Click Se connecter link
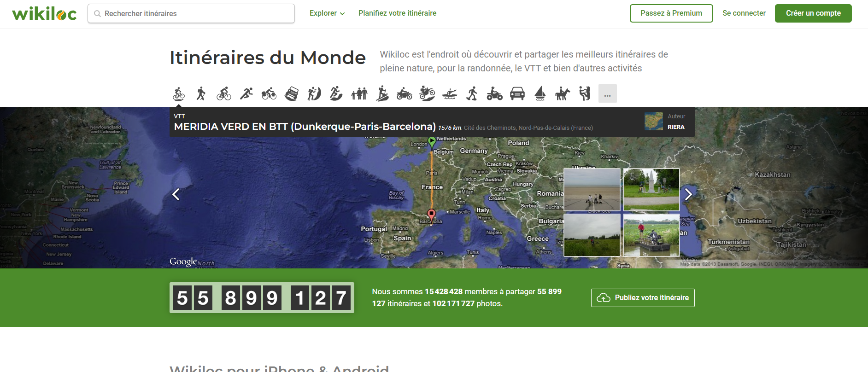Screen dimensions: 868x372 (744, 13)
